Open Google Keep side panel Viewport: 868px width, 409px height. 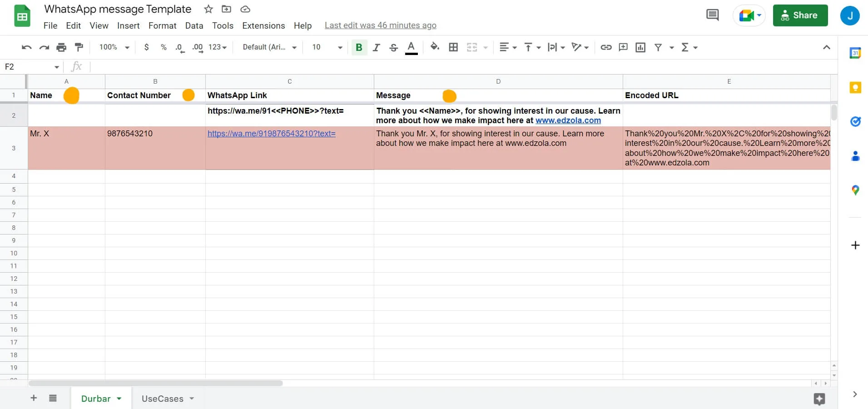(855, 87)
